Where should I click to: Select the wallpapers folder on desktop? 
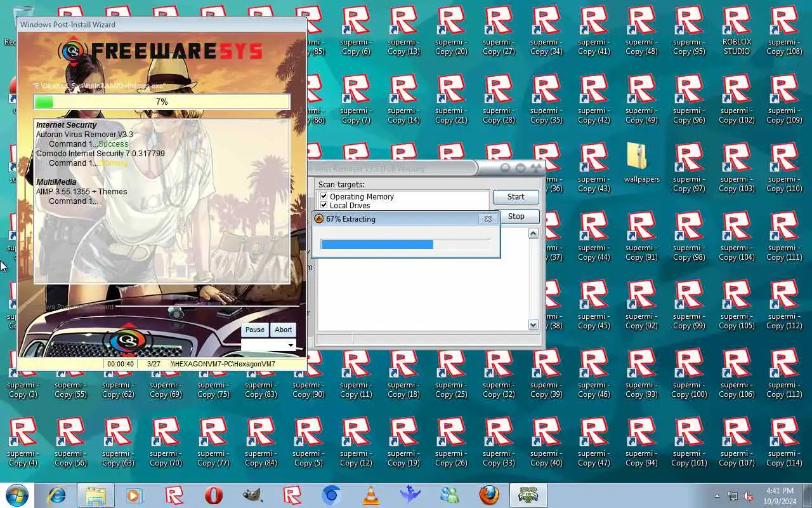(x=641, y=163)
